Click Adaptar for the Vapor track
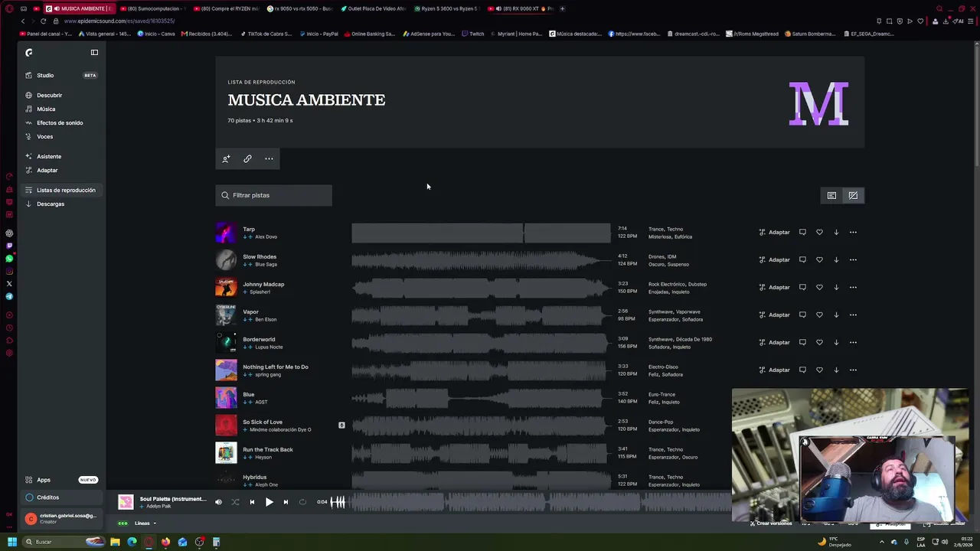 pos(774,315)
